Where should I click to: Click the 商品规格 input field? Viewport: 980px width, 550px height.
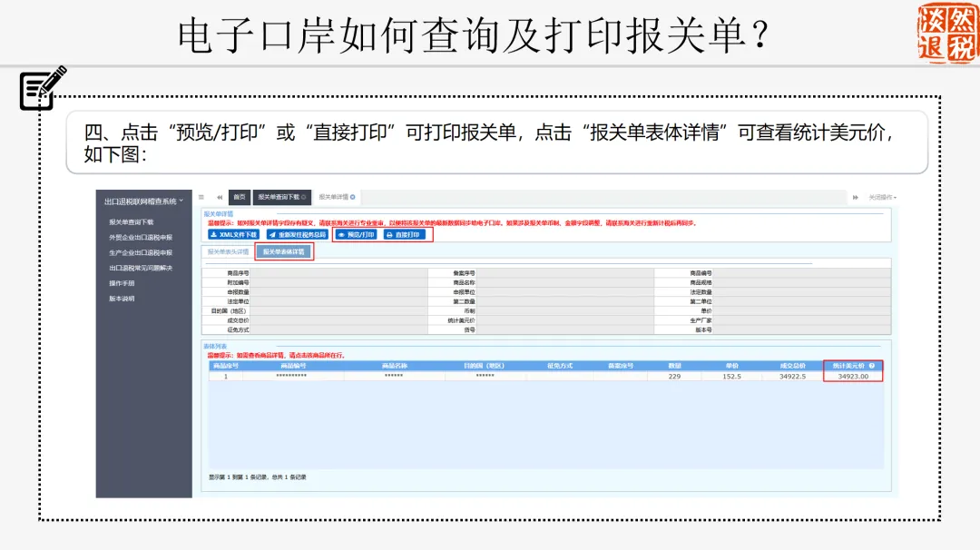[x=802, y=282]
